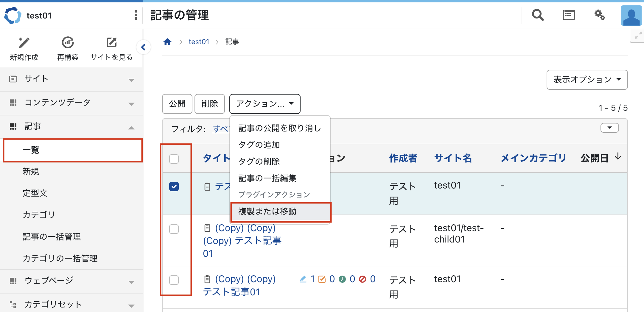644x312 pixels.
Task: Expand the filter panel dropdown arrow
Action: click(609, 128)
